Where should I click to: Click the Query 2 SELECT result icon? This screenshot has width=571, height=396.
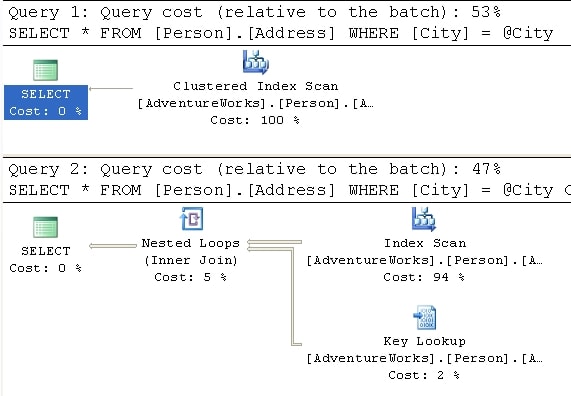[46, 227]
